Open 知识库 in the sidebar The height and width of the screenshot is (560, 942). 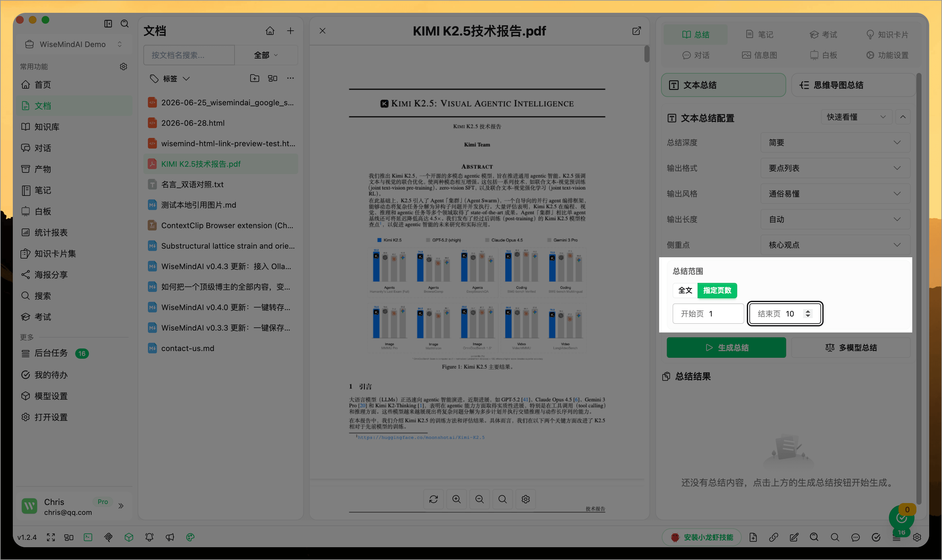tap(75, 127)
